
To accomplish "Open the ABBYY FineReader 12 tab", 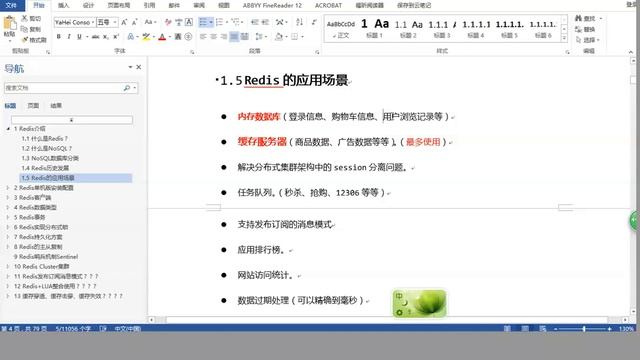I will click(272, 5).
